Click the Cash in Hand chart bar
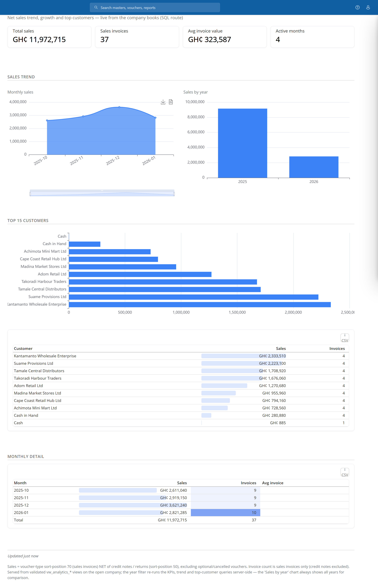 point(85,244)
